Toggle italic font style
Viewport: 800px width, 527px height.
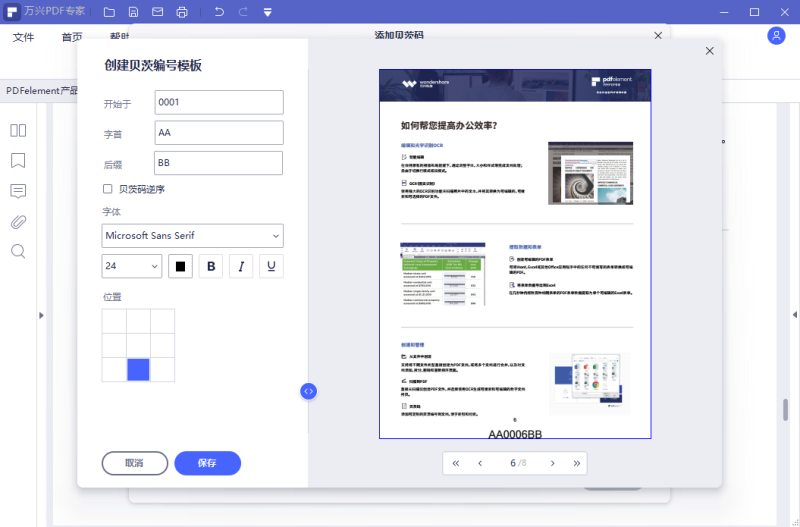click(241, 266)
